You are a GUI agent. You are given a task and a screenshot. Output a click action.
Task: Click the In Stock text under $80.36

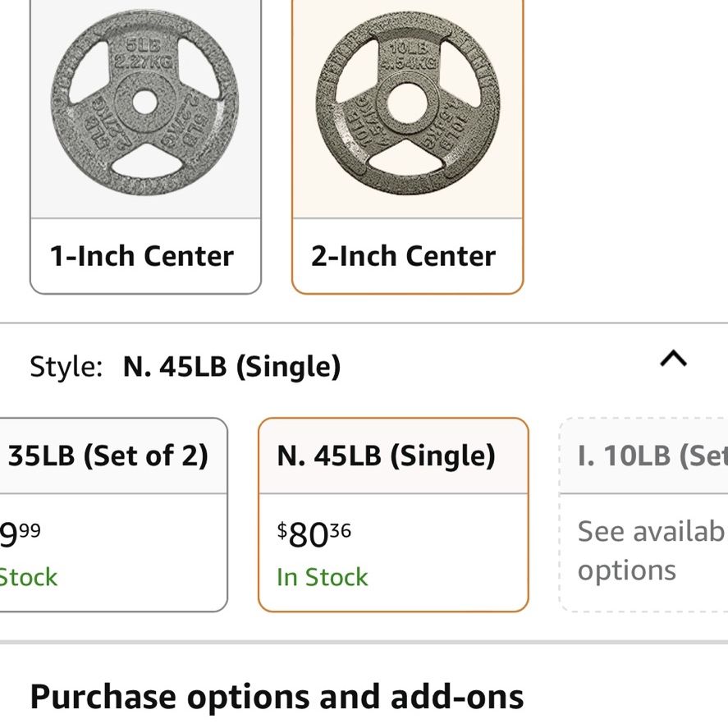323,577
